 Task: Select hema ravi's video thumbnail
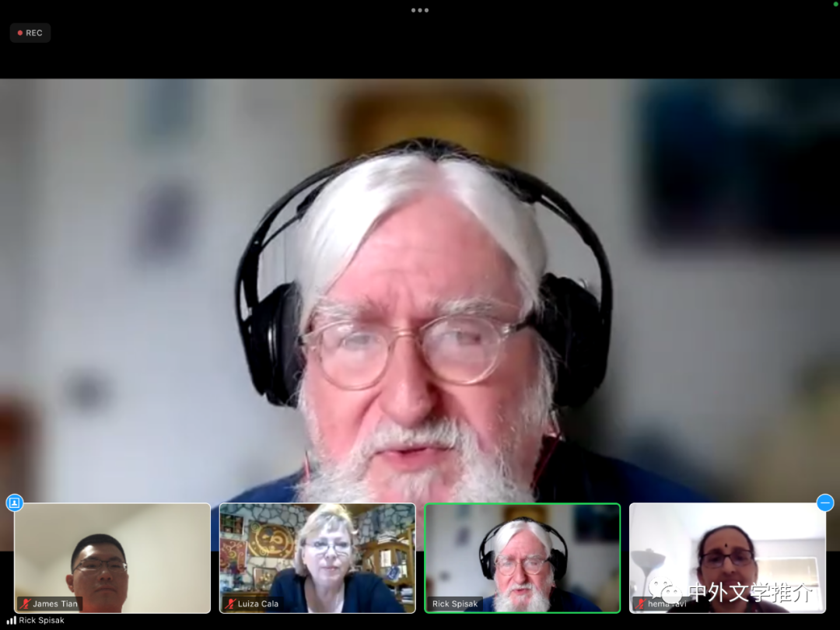click(727, 558)
